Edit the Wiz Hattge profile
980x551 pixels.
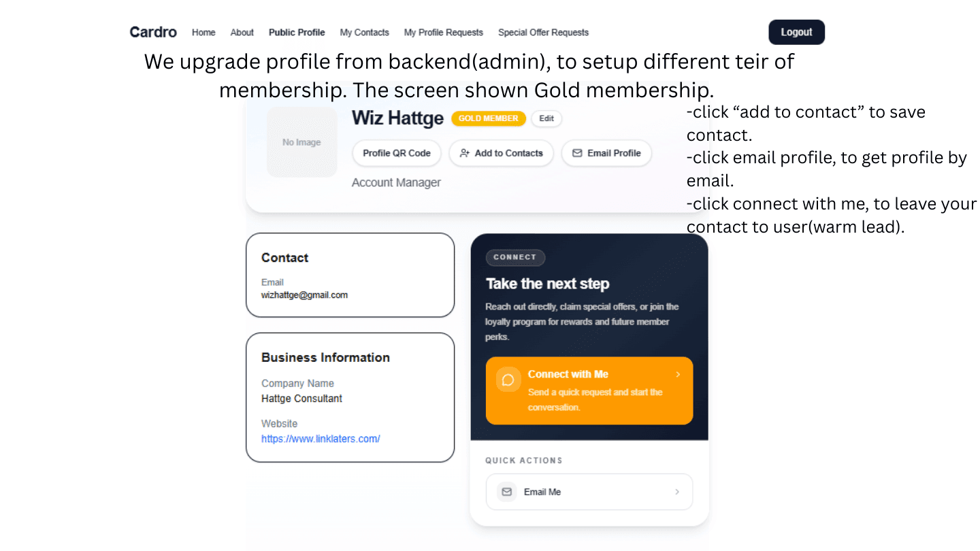(546, 118)
